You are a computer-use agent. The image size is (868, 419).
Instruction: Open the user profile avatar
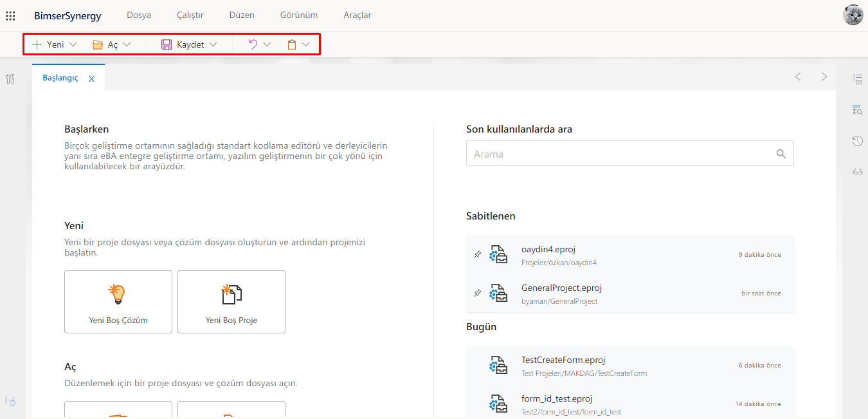pos(853,15)
